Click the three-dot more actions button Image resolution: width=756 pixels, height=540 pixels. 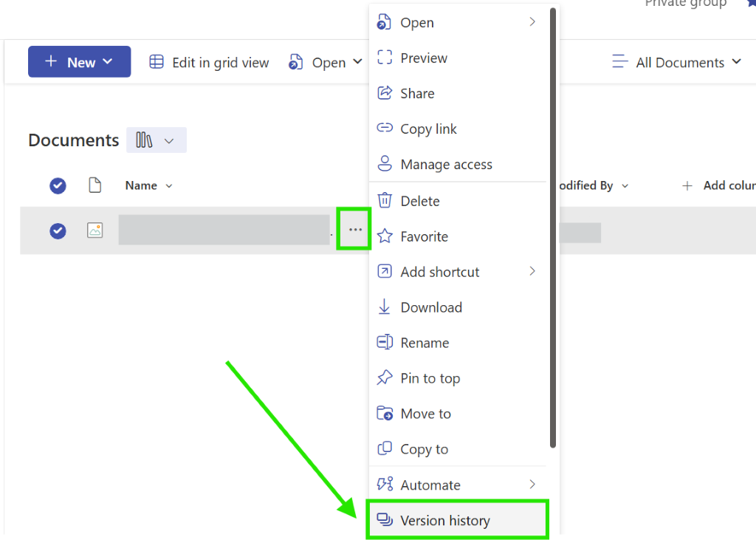click(355, 230)
